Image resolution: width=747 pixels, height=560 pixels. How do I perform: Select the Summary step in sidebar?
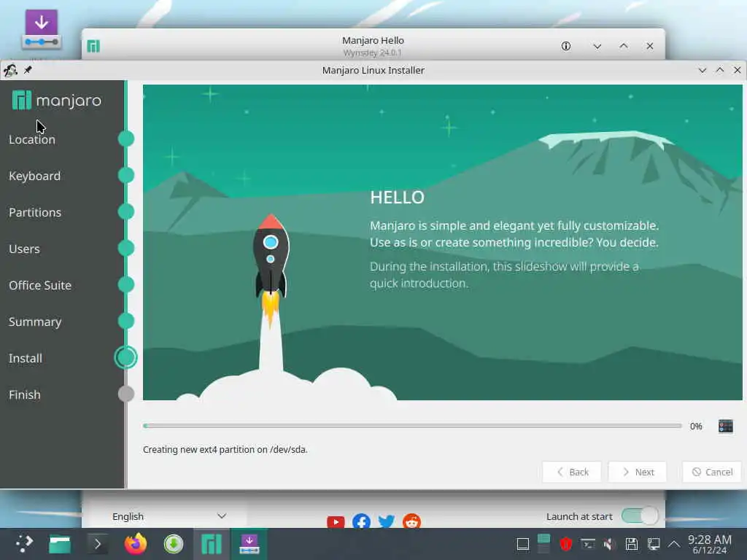35,322
